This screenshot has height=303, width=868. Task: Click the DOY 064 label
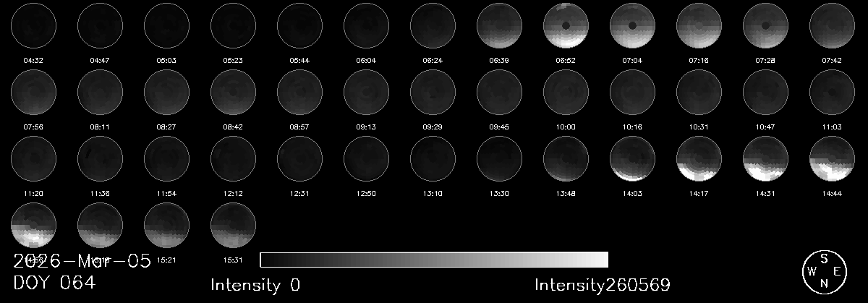54,283
